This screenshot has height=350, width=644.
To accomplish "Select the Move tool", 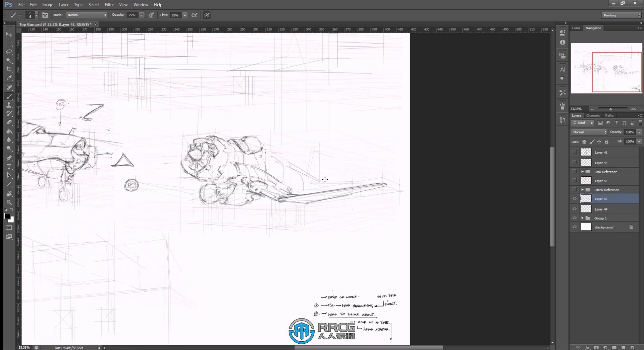I will (x=9, y=35).
